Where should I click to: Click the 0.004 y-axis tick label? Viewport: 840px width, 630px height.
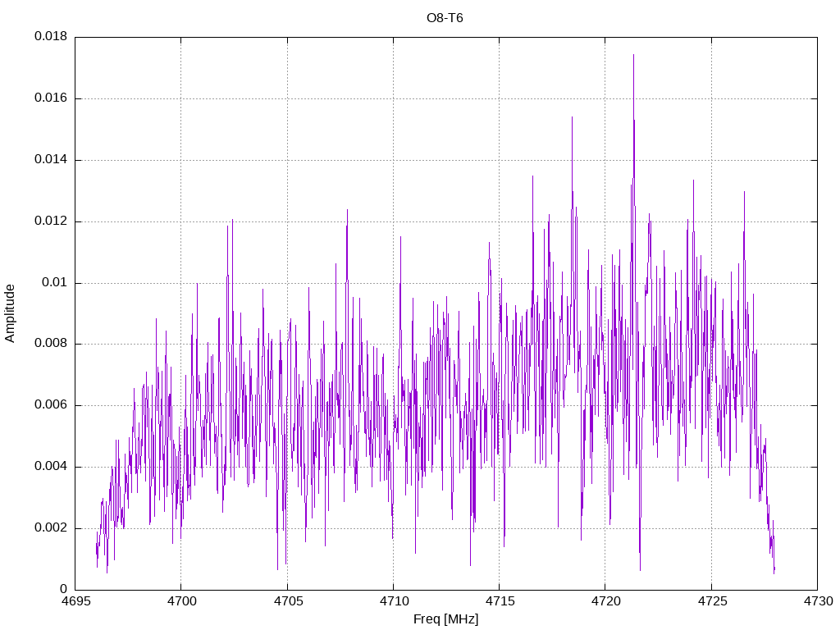coord(51,467)
